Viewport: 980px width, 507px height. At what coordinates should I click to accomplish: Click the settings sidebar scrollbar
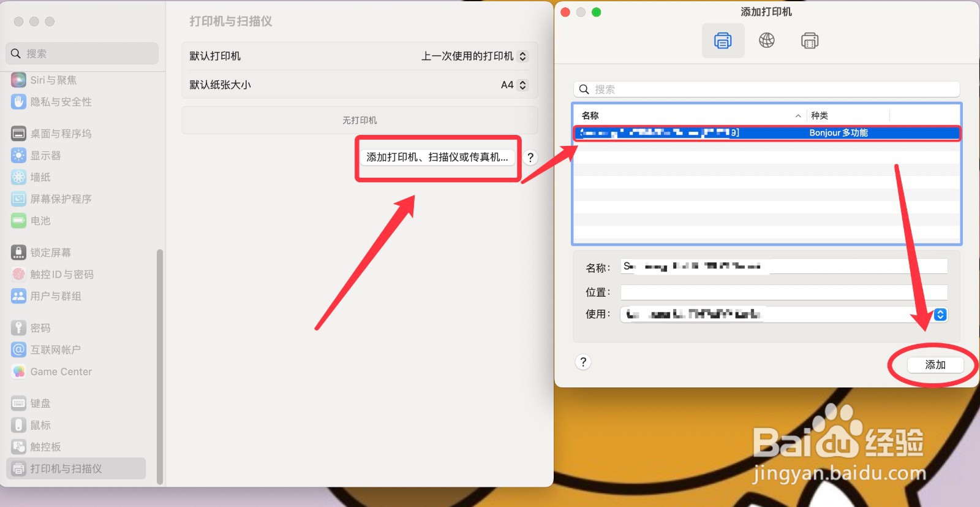click(160, 366)
